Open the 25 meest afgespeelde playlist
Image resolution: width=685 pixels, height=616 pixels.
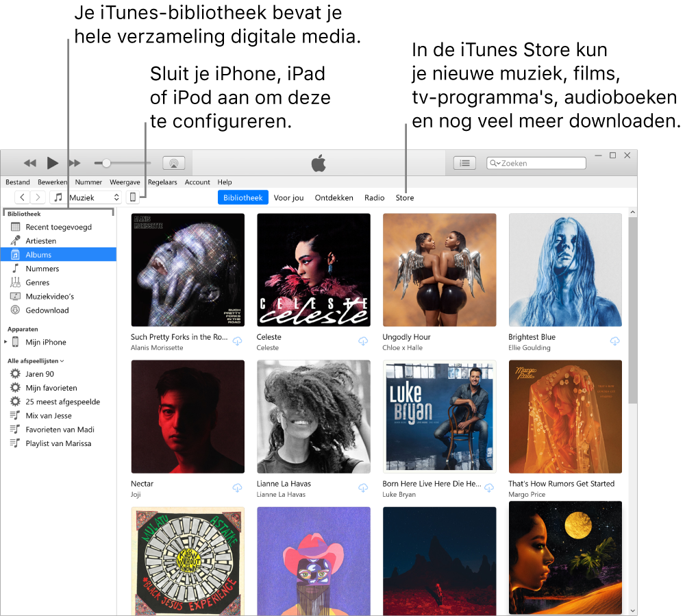click(58, 402)
